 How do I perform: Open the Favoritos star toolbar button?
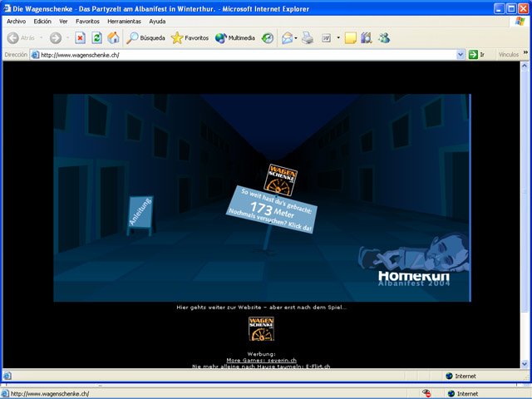click(190, 37)
